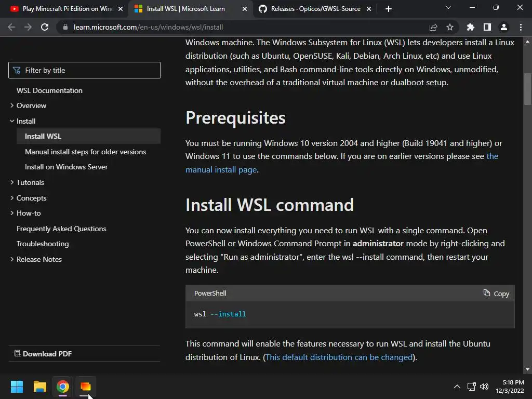Expand the Concepts section
Screen dimensions: 532x399
[x=31, y=198]
